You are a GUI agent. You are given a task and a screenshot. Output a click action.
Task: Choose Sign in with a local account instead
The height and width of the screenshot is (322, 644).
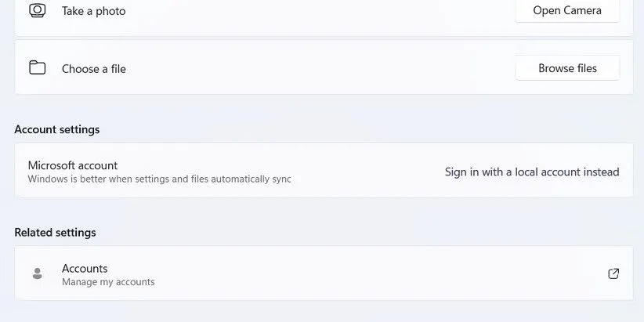click(x=532, y=172)
